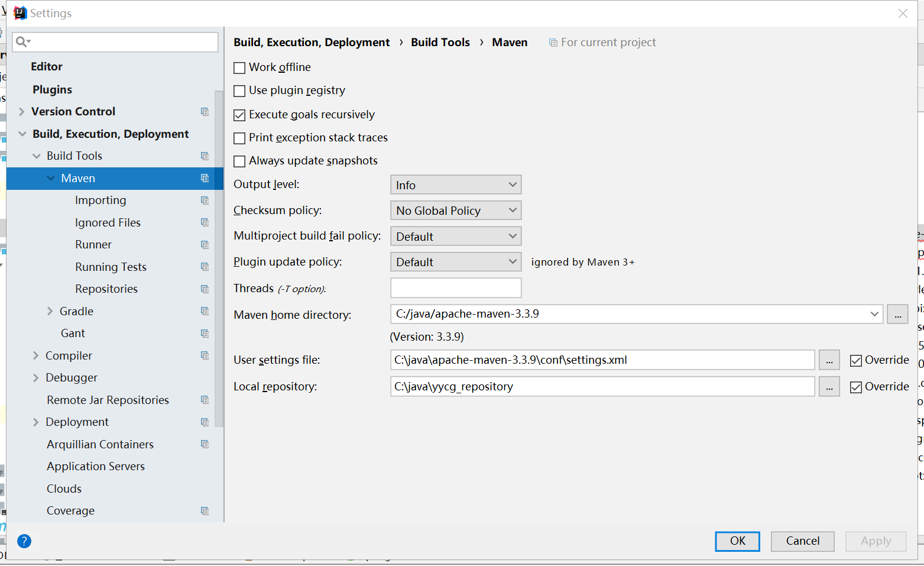
Task: Open the Output level dropdown
Action: [456, 185]
